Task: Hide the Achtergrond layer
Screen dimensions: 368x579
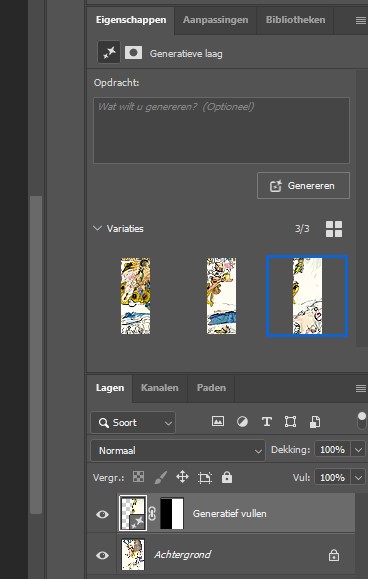Action: (x=102, y=555)
